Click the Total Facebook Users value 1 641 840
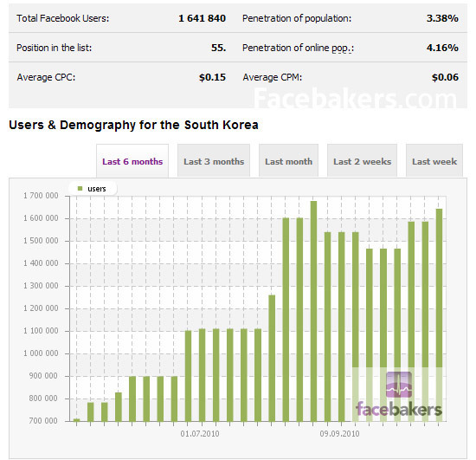The image size is (476, 460). pos(202,18)
